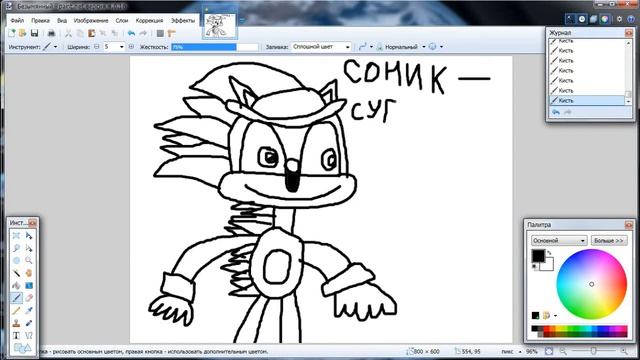This screenshot has height=360, width=640.
Task: Undo using the main toolbar arrow
Action: coord(131,33)
